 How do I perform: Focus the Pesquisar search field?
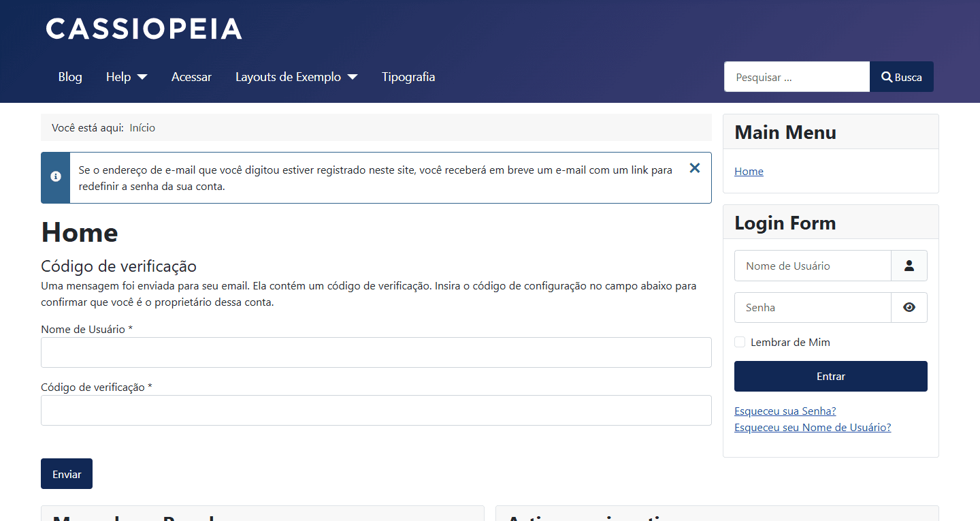797,77
